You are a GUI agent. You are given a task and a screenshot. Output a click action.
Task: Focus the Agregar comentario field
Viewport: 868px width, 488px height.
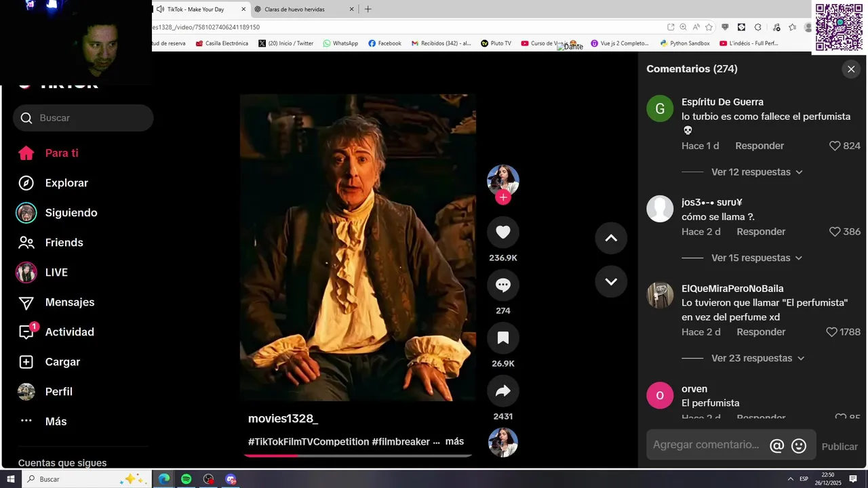tap(706, 445)
